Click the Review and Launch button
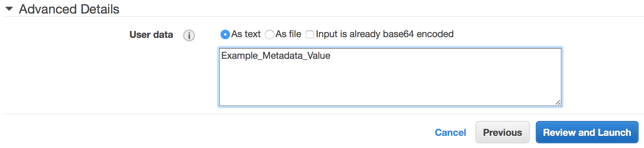Viewport: 644px width, 148px height. point(587,132)
